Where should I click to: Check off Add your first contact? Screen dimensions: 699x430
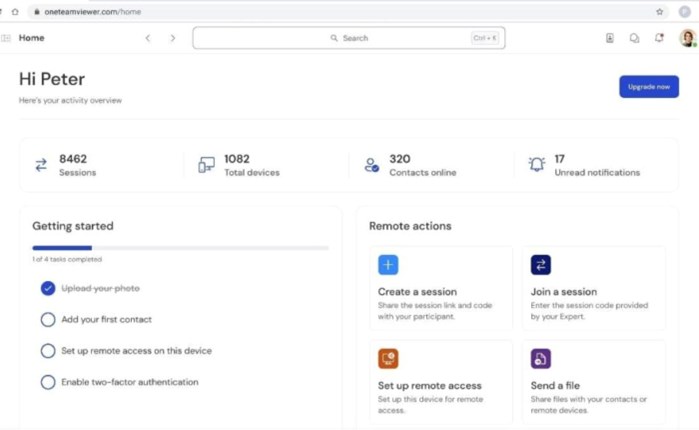48,319
